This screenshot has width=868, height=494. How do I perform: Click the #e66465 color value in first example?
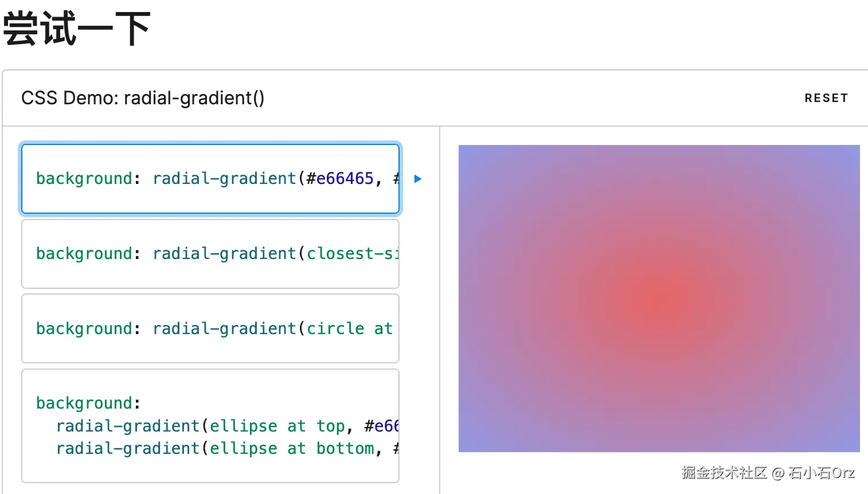(340, 179)
